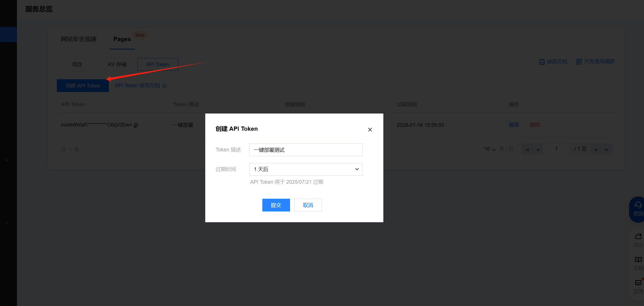The height and width of the screenshot is (306, 644).
Task: Open the 过期时间 dropdown showing 1 天后
Action: [306, 169]
